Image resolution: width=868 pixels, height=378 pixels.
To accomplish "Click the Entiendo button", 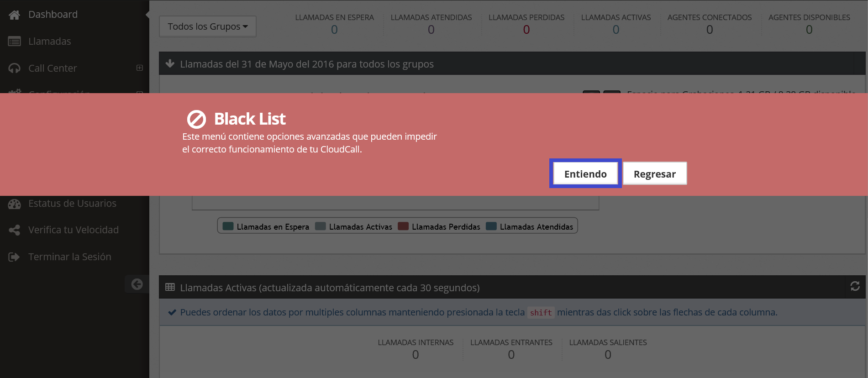I will (x=585, y=173).
